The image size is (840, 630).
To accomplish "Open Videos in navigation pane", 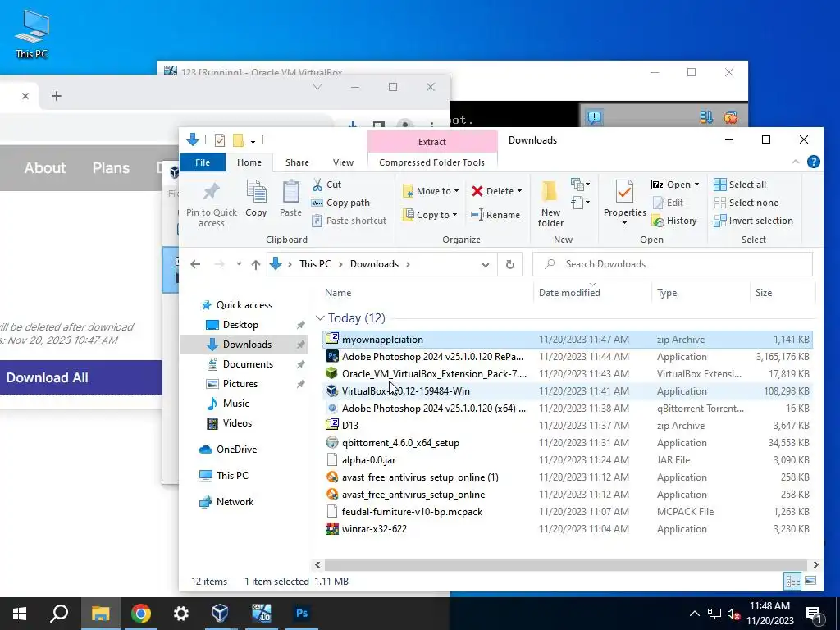I will click(237, 423).
